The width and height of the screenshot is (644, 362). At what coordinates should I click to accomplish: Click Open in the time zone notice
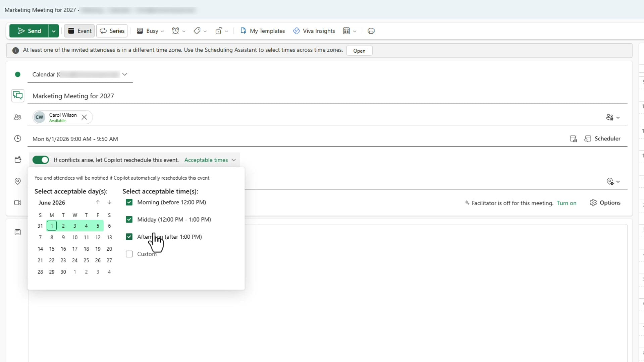tap(359, 51)
